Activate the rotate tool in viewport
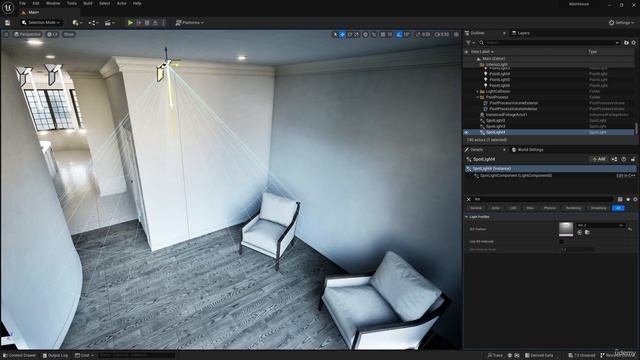The height and width of the screenshot is (360, 640). pos(350,35)
